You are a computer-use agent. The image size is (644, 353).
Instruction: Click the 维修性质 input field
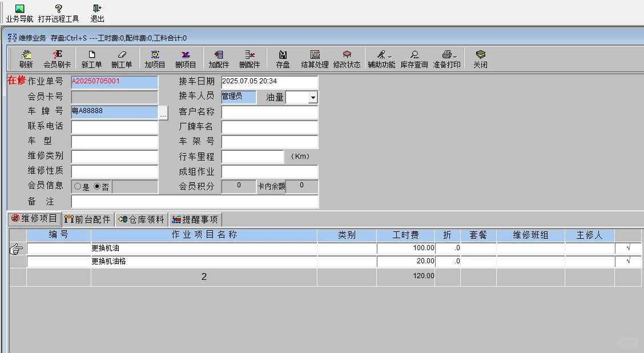(x=115, y=171)
